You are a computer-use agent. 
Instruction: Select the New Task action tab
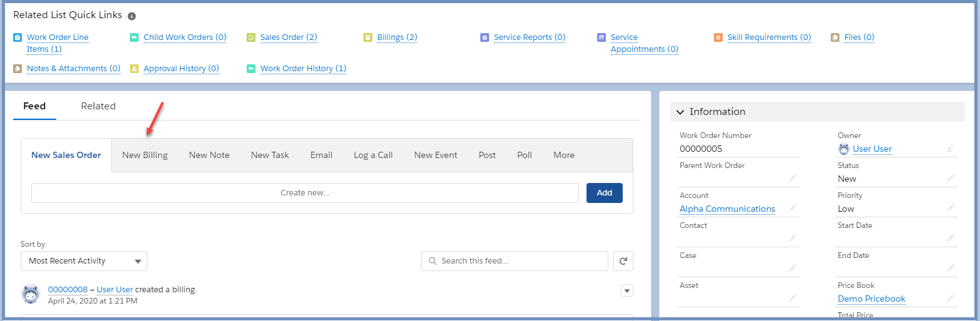[270, 155]
